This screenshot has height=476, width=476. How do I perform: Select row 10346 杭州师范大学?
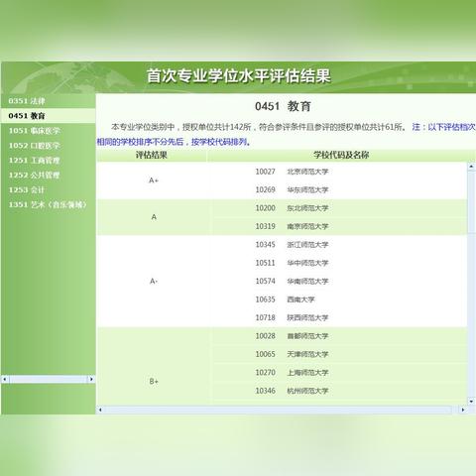pyautogui.click(x=340, y=391)
